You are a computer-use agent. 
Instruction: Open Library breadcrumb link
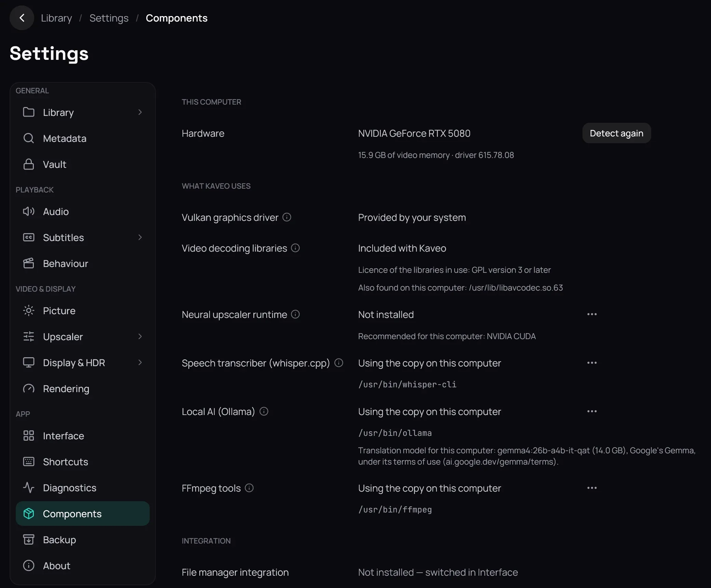click(x=56, y=18)
